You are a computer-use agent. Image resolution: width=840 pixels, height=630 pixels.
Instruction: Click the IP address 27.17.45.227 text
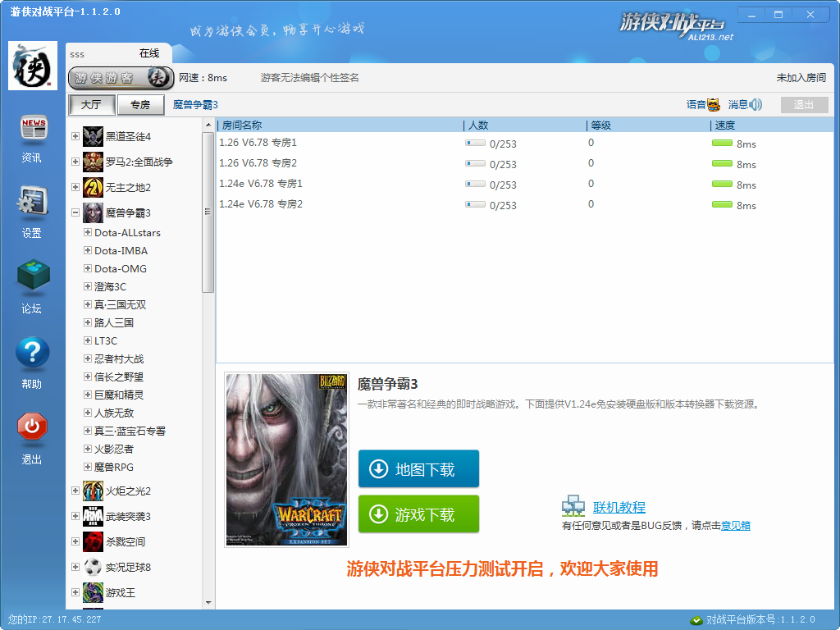click(71, 620)
